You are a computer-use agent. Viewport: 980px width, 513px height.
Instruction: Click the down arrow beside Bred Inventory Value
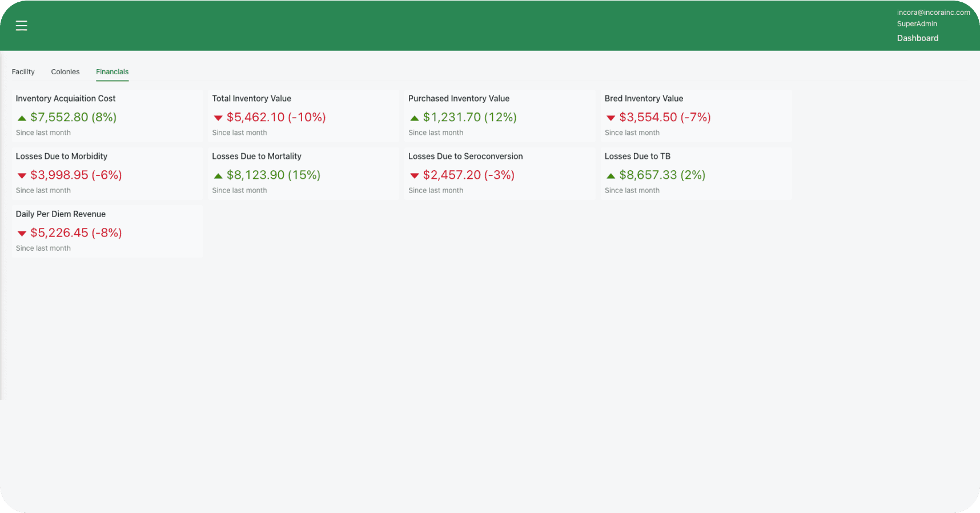pos(611,118)
